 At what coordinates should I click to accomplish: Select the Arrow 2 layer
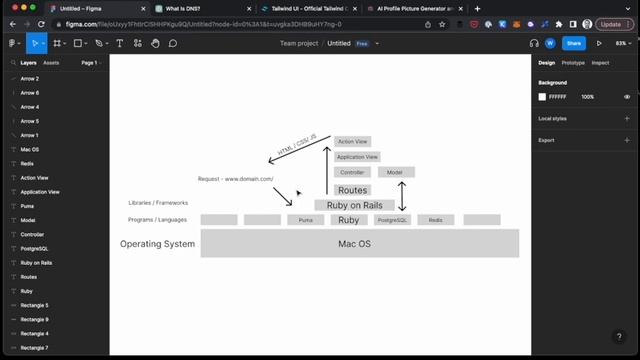coord(30,79)
